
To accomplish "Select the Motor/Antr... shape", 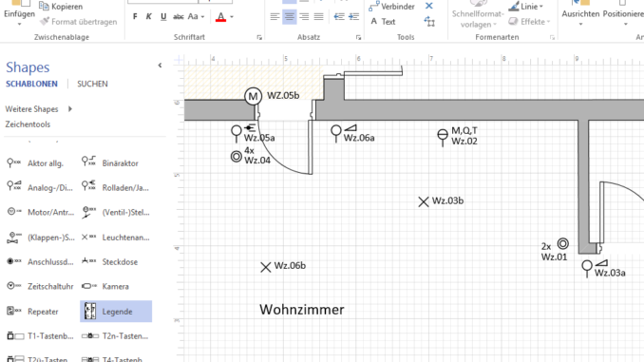I will (40, 213).
